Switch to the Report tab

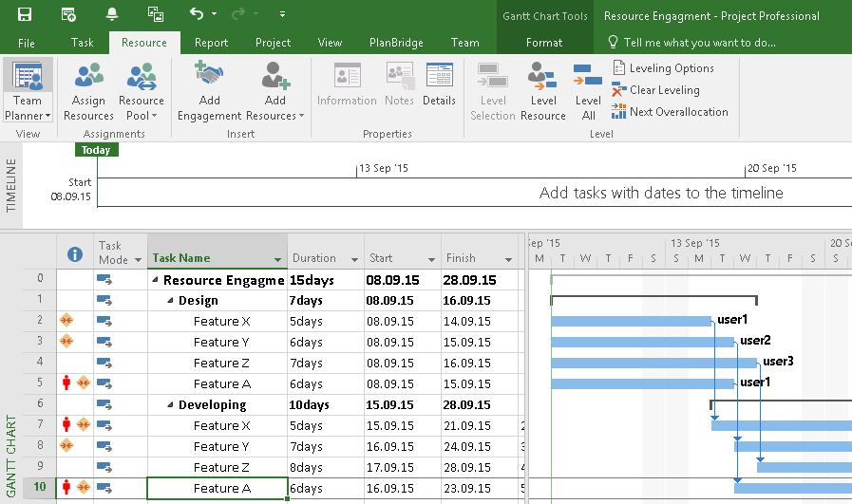pyautogui.click(x=212, y=43)
